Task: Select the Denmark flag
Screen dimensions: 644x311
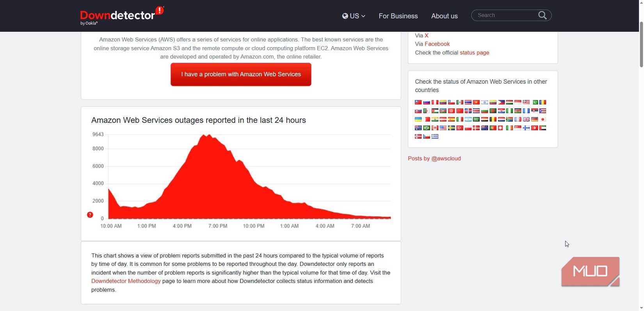Action: (x=477, y=128)
